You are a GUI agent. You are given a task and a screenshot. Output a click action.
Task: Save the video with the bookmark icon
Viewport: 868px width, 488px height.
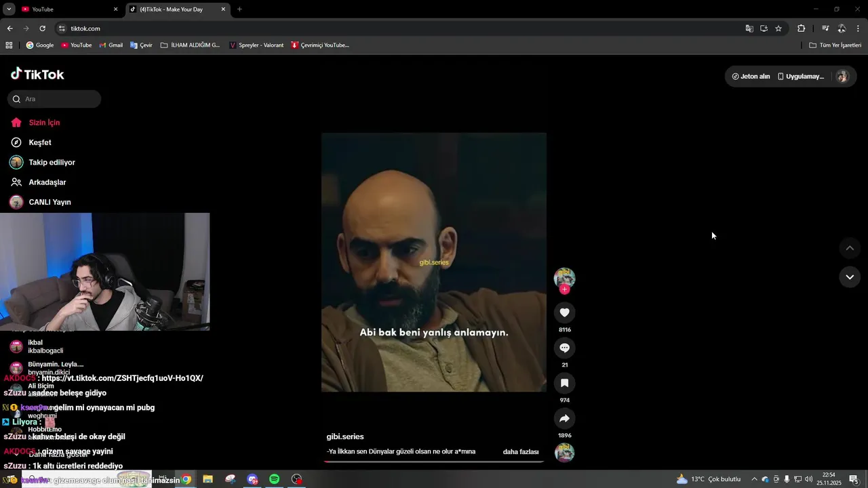pos(564,383)
